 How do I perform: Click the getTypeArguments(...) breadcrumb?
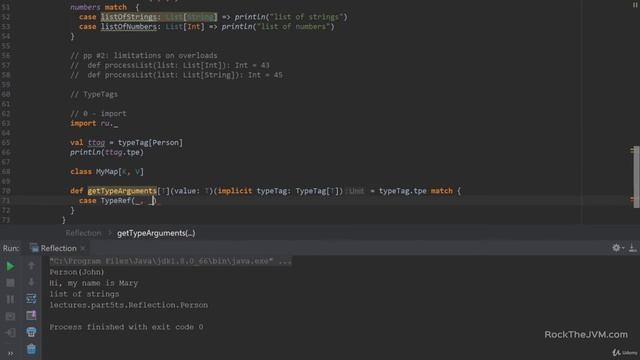[x=156, y=233]
